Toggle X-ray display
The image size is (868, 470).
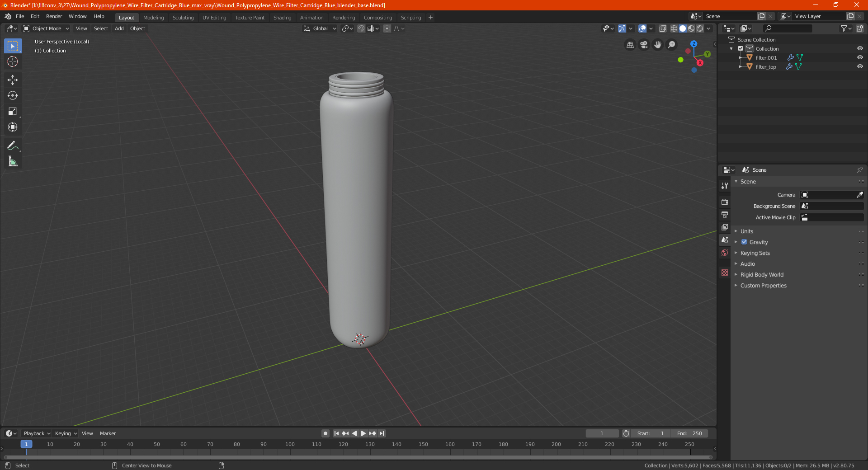pyautogui.click(x=663, y=28)
